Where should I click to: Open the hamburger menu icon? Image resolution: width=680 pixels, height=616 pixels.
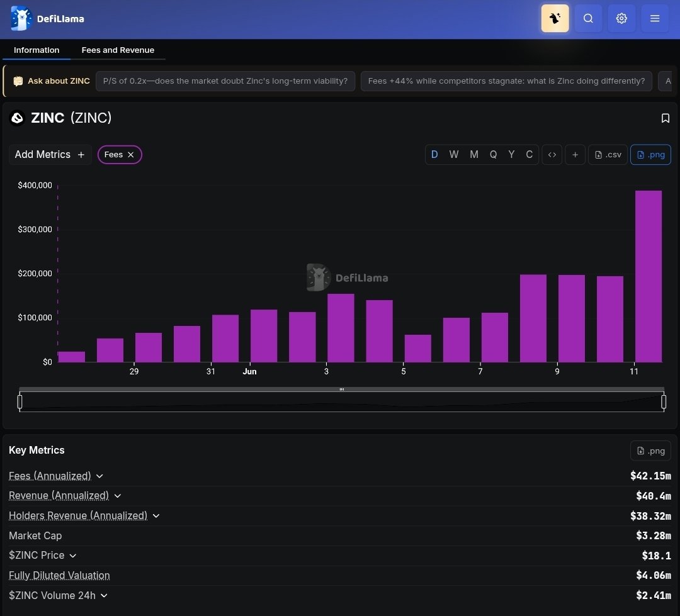[655, 18]
